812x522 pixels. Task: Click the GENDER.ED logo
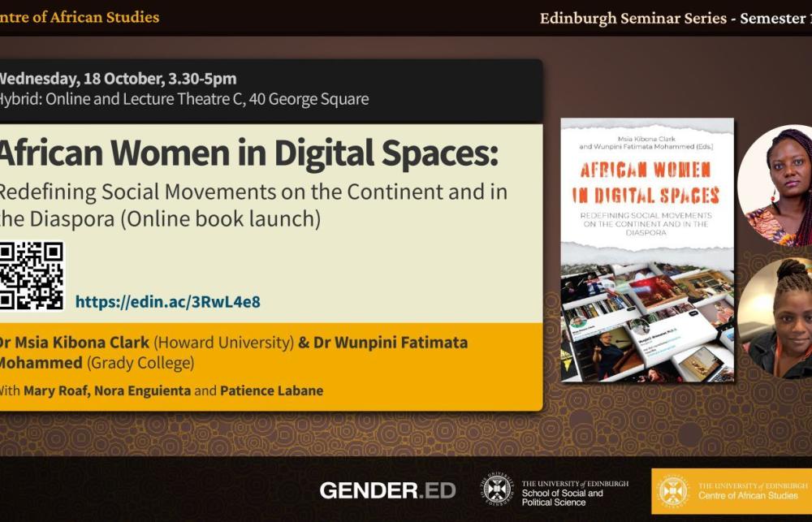coord(387,490)
